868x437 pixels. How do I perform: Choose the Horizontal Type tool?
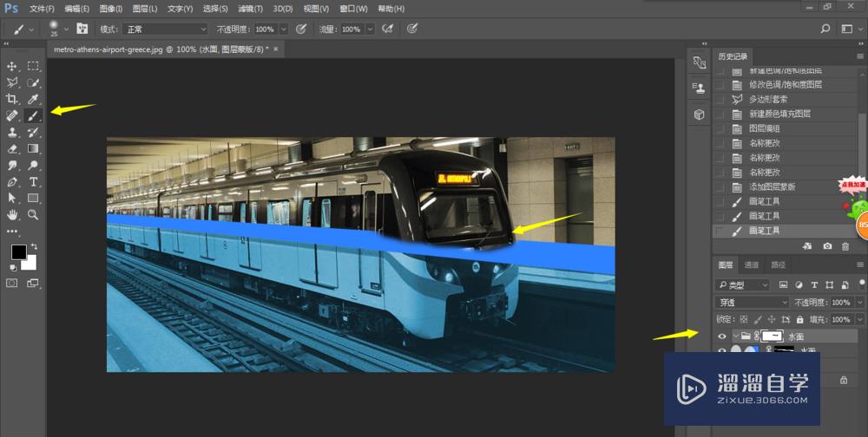33,181
